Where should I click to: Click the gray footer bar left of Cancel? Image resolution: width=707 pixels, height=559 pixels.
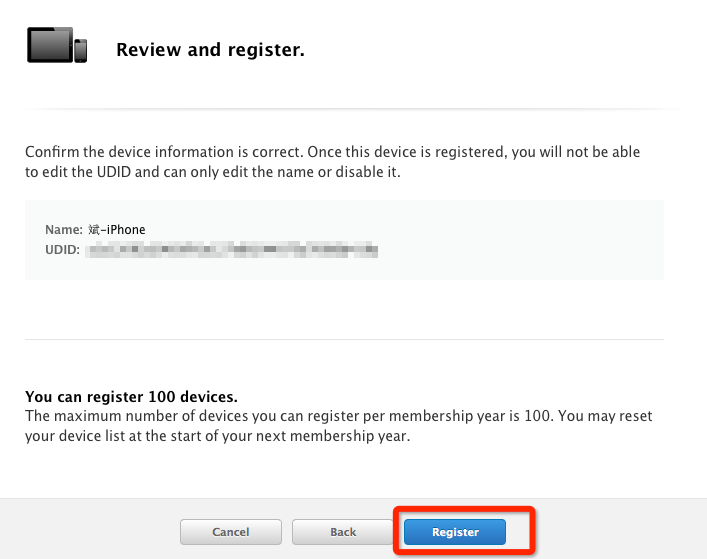pyautogui.click(x=90, y=532)
